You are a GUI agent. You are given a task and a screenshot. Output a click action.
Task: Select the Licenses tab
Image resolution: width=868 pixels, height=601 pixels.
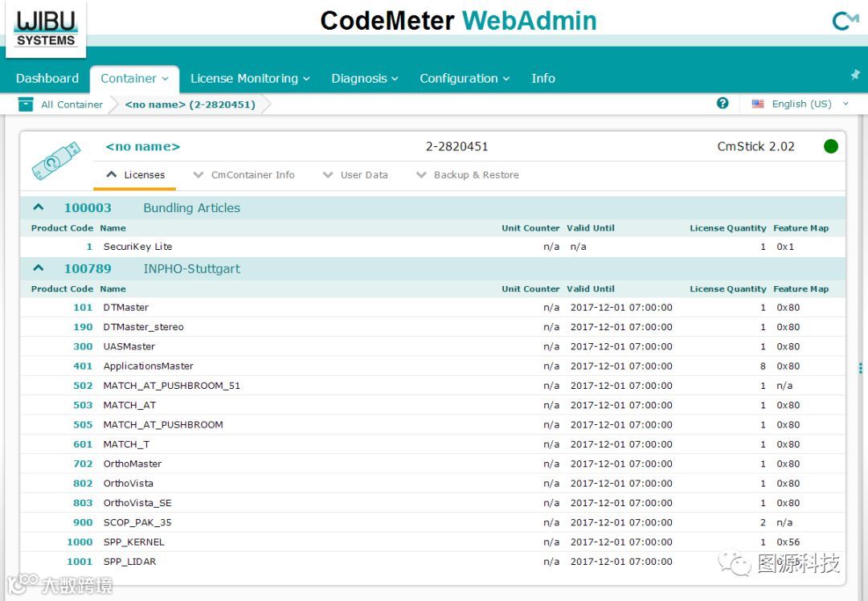(x=136, y=175)
